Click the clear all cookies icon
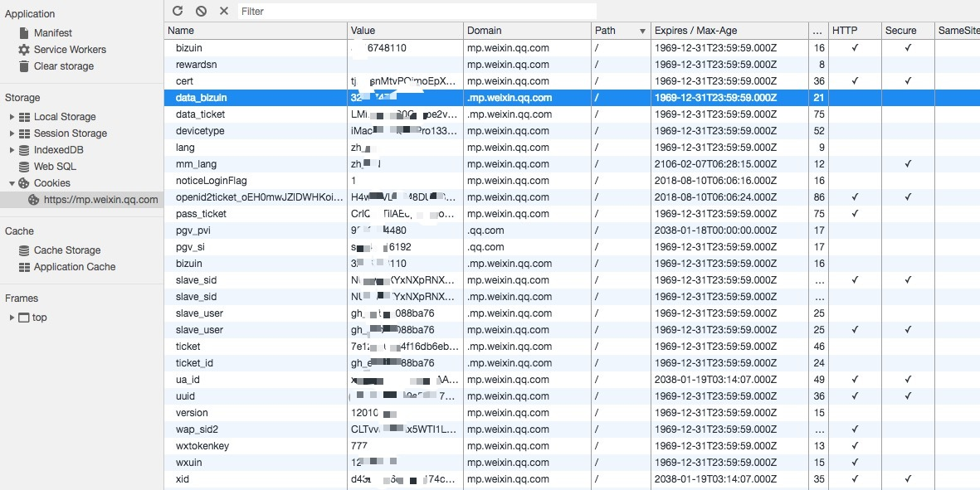This screenshot has width=980, height=490. (201, 11)
